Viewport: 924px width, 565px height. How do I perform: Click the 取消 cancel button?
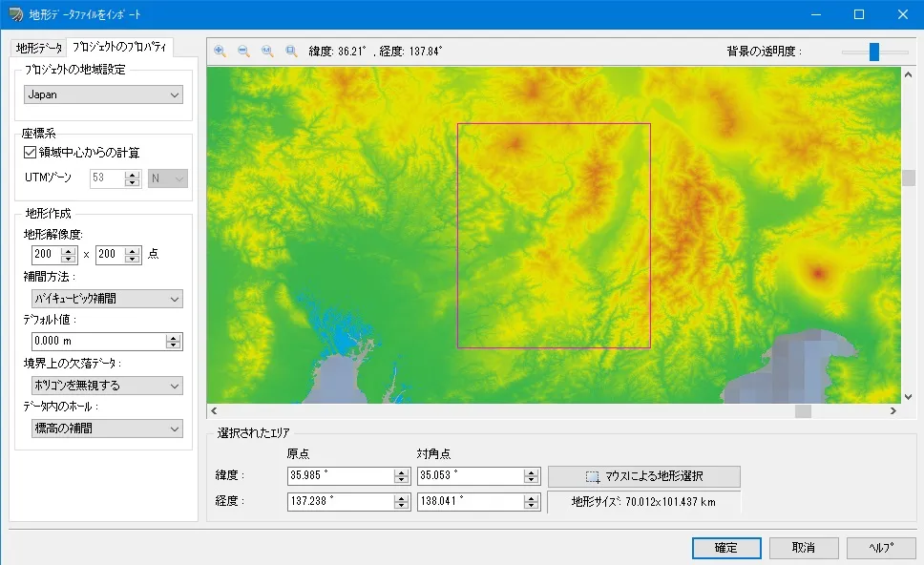804,548
